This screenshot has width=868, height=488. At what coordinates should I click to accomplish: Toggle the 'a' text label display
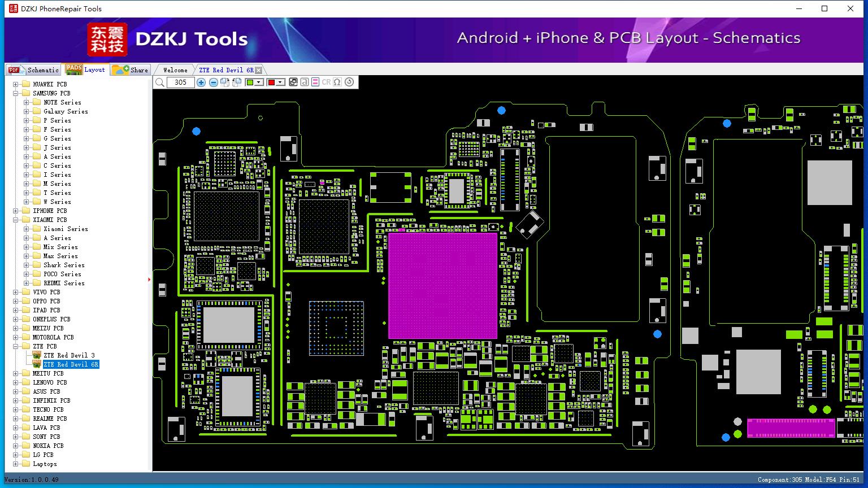pyautogui.click(x=304, y=82)
